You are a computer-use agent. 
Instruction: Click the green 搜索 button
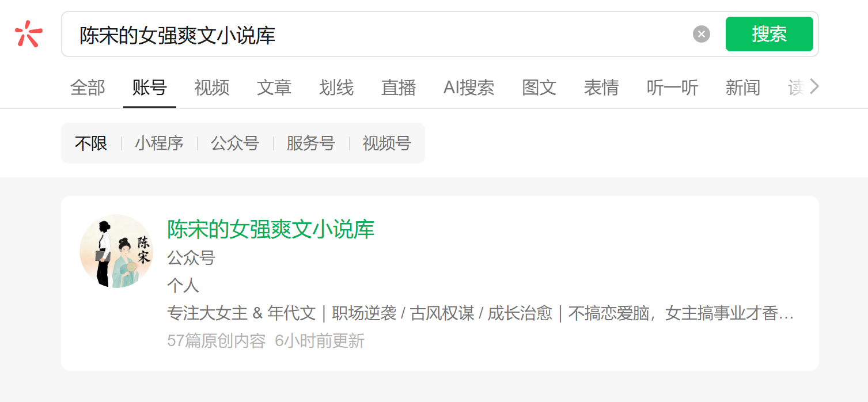point(769,34)
